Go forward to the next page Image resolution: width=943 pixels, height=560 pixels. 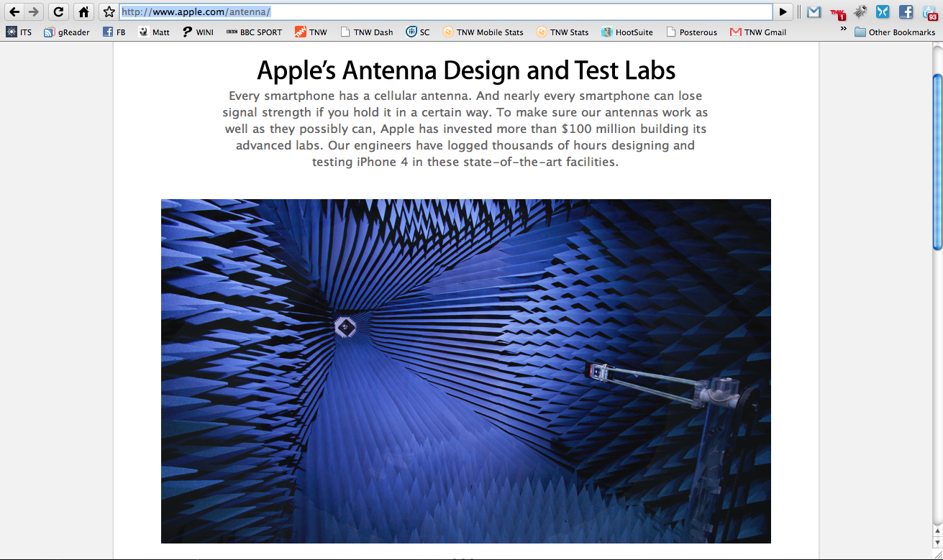[x=34, y=12]
